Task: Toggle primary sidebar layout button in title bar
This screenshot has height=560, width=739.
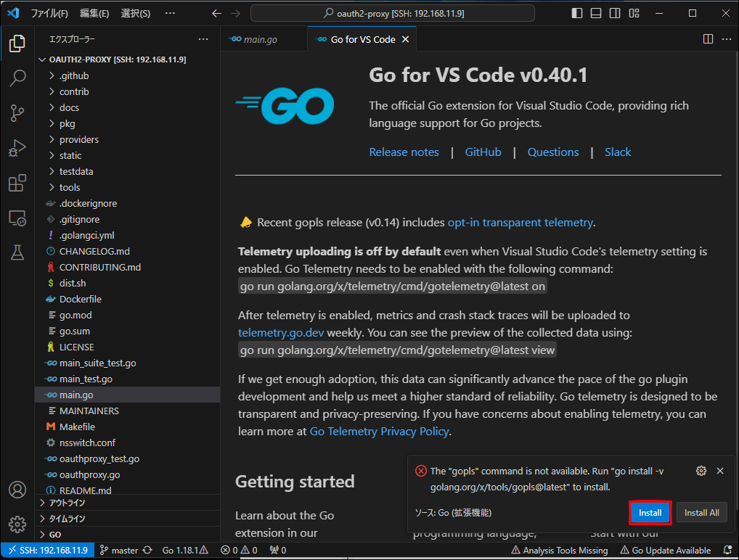Action: coord(577,13)
